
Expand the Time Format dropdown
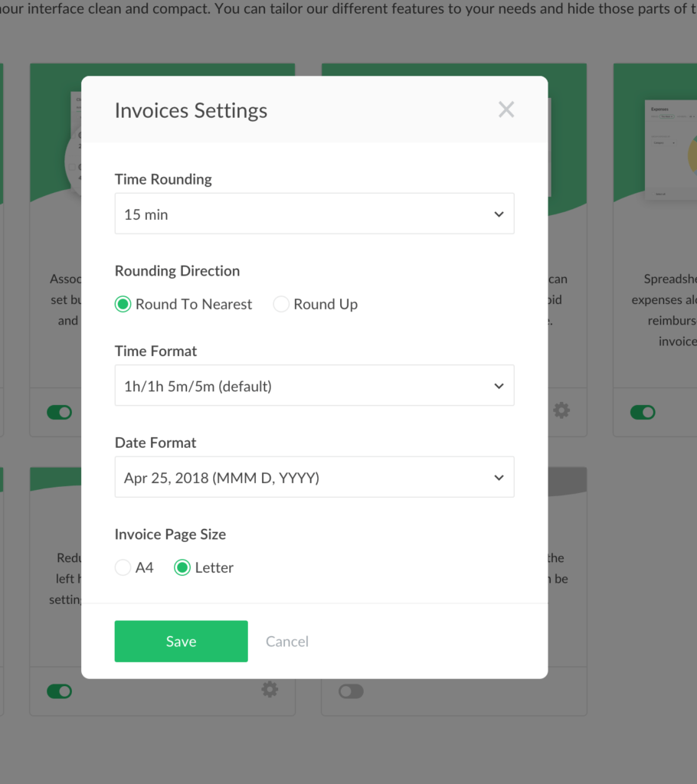[x=314, y=386]
